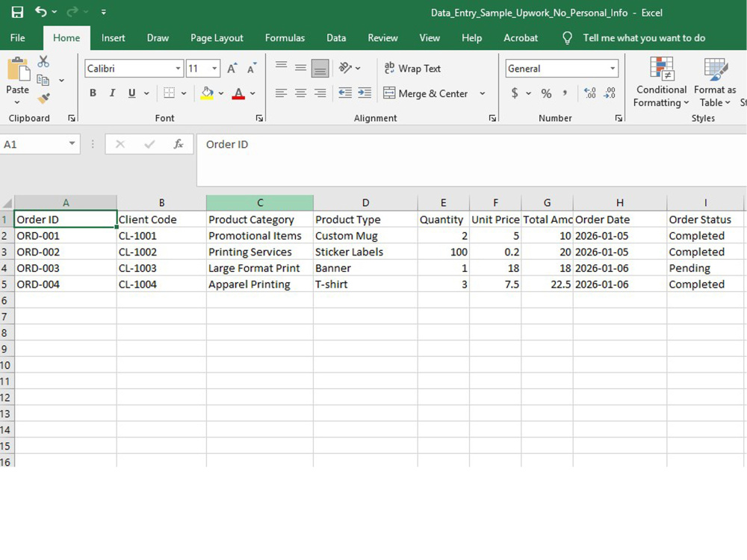
Task: Apply red font color
Action: [x=238, y=93]
